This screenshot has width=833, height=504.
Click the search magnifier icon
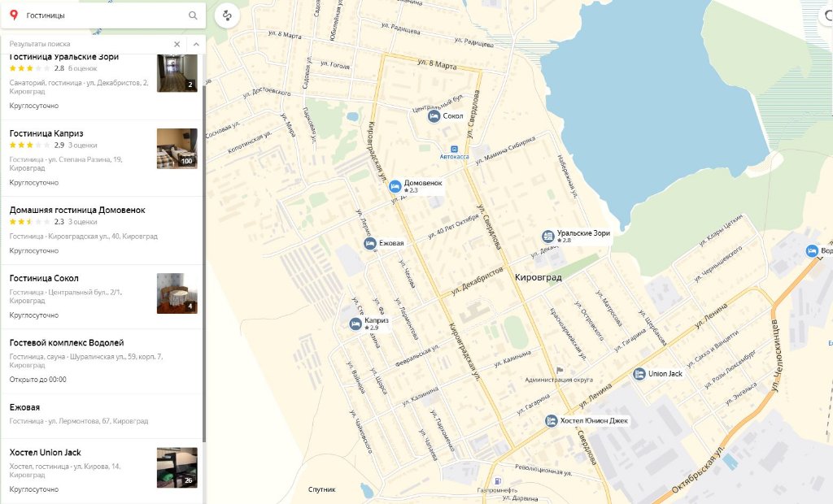(193, 15)
